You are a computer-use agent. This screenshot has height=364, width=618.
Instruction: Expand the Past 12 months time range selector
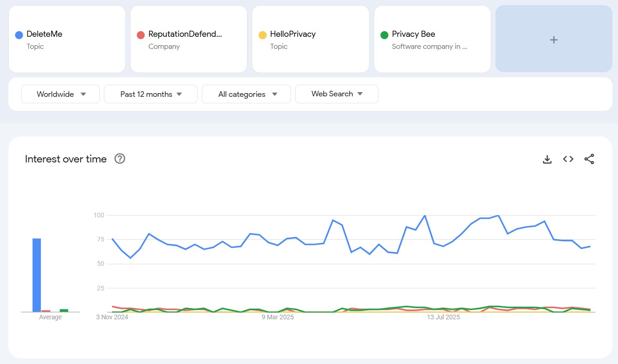(x=150, y=94)
